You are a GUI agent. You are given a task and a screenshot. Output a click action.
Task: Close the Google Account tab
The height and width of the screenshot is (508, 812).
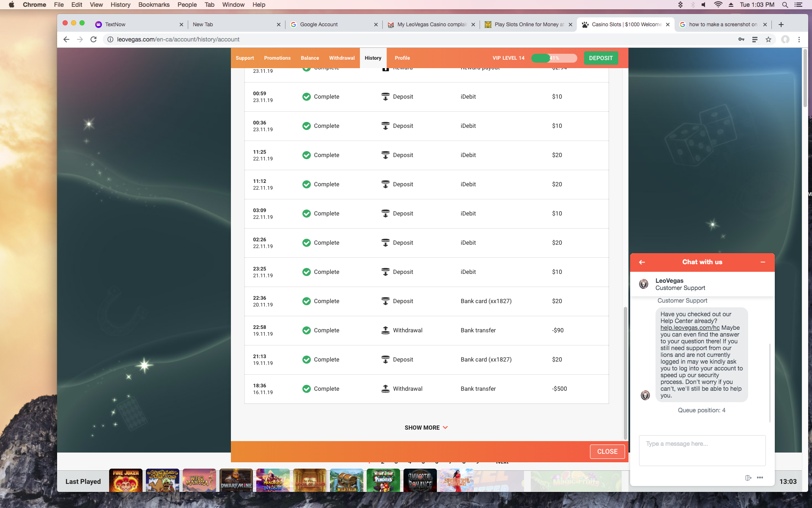coord(376,25)
